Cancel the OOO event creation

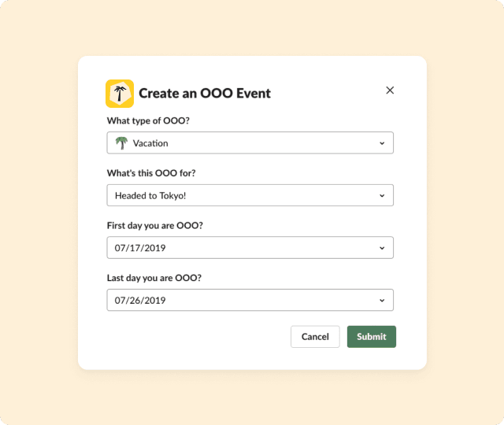[x=315, y=337]
